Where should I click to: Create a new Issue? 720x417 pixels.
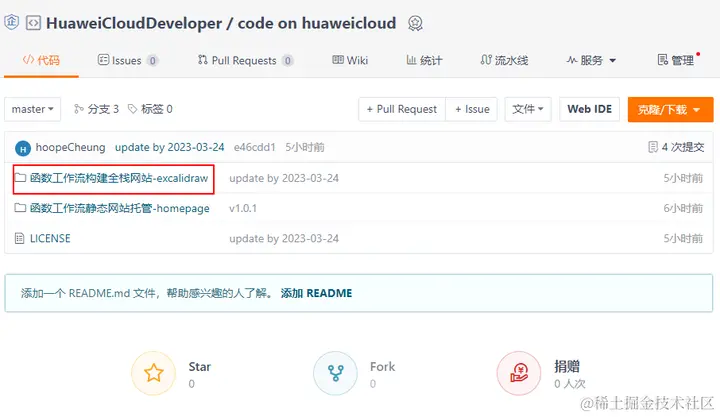tap(472, 109)
